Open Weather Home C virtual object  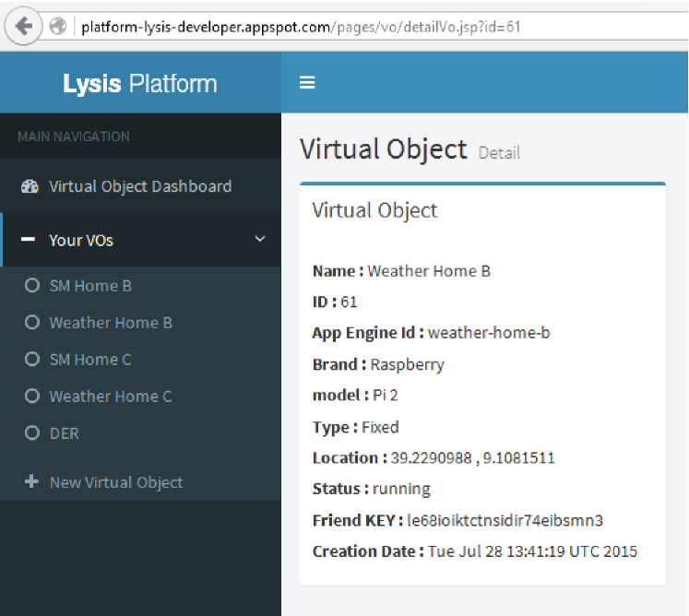click(x=111, y=397)
